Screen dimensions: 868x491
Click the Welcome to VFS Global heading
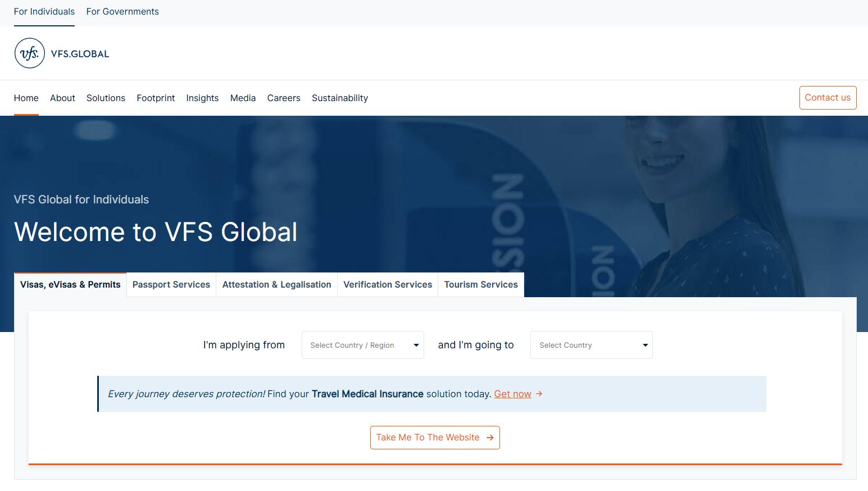(x=156, y=232)
